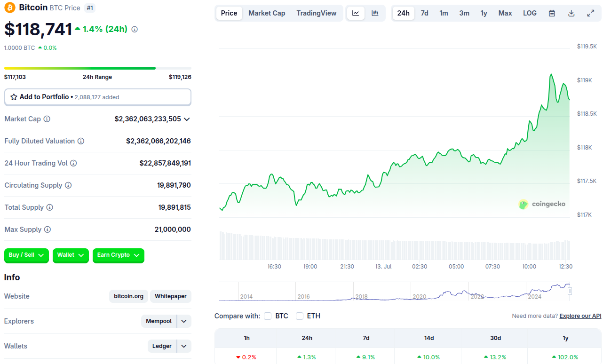603x364 pixels.
Task: Click the star icon in Add to Portfolio
Action: point(14,97)
